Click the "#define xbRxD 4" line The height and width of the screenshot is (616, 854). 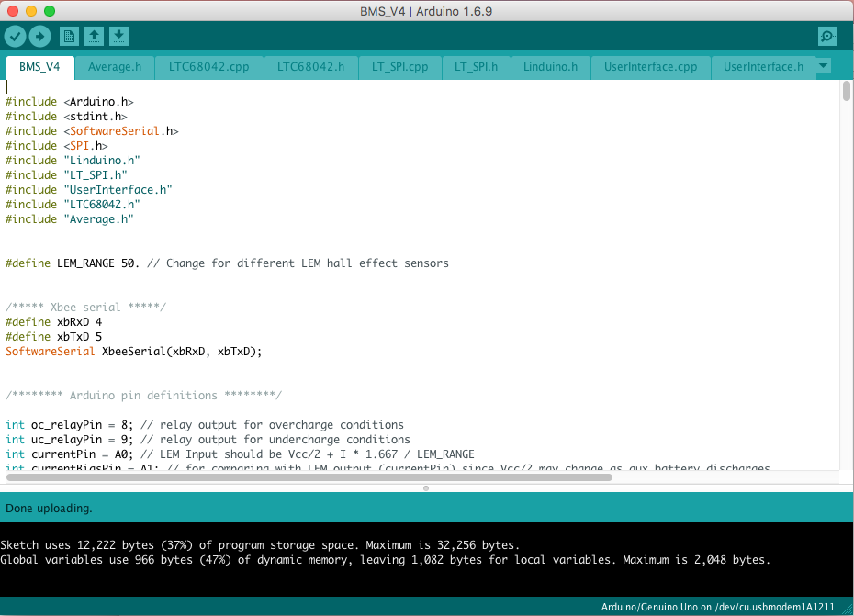(54, 322)
